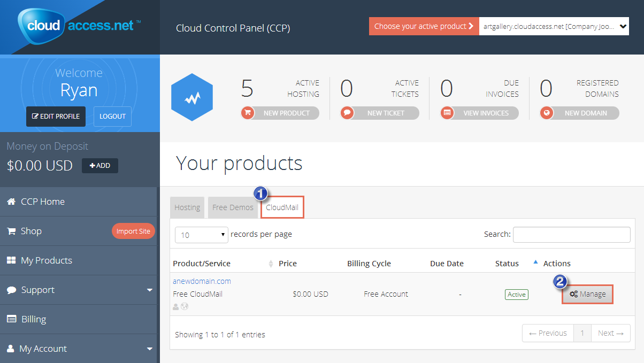Open Shop in the sidebar
Image resolution: width=644 pixels, height=363 pixels.
tap(31, 231)
